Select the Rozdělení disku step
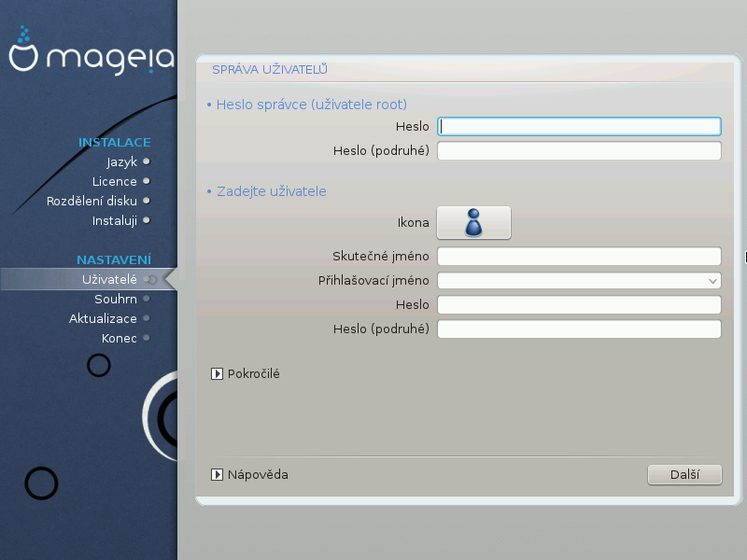 pyautogui.click(x=92, y=201)
